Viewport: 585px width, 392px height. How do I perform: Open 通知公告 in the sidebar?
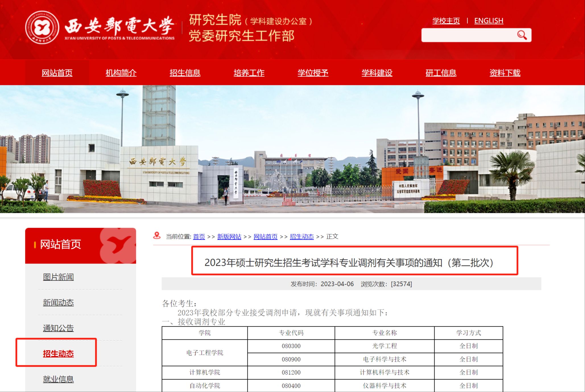tap(58, 328)
